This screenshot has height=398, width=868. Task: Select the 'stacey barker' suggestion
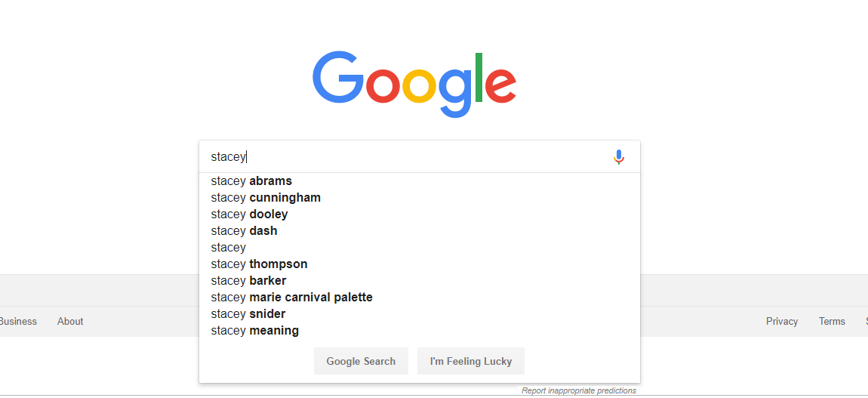(x=419, y=281)
